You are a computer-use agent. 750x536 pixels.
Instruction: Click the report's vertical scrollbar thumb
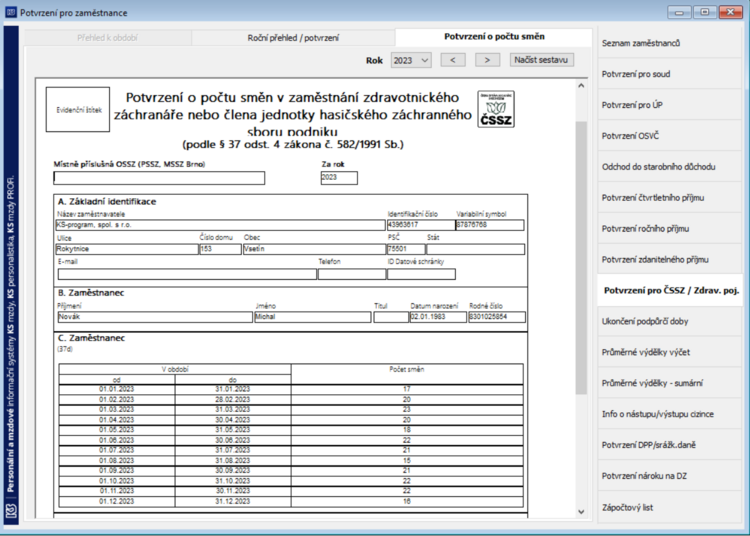point(581,258)
